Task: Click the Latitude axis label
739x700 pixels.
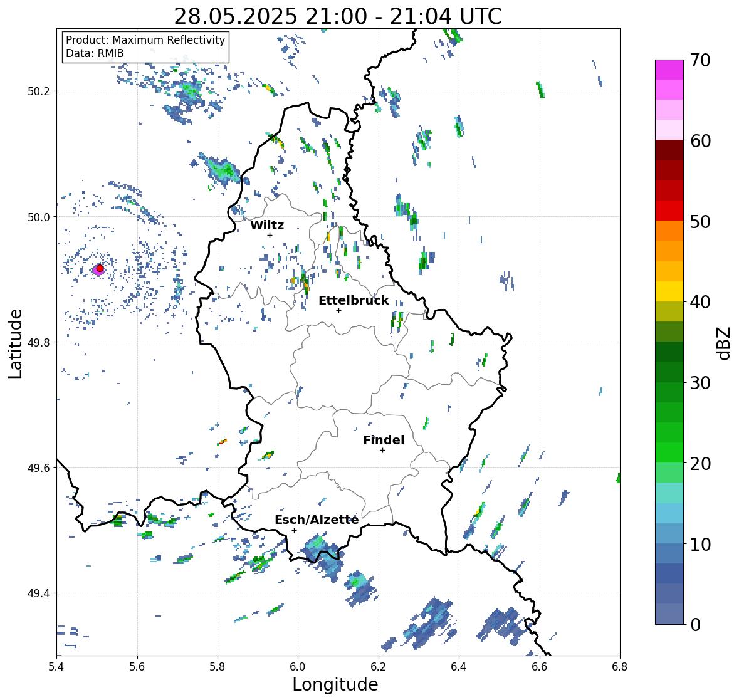Action: pyautogui.click(x=15, y=344)
